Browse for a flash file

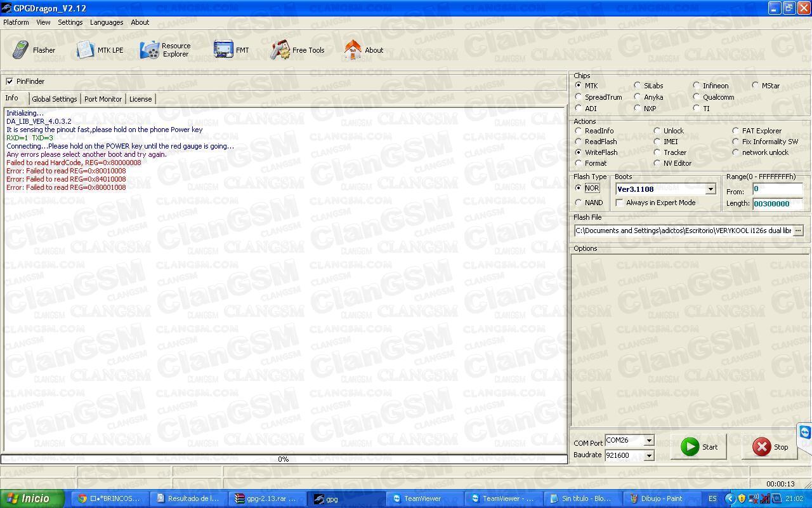tap(798, 231)
